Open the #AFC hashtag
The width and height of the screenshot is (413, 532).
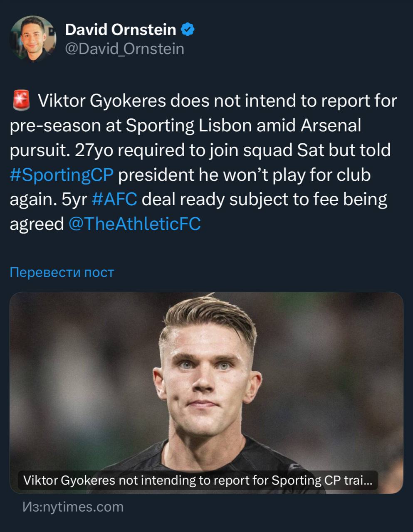(x=114, y=199)
